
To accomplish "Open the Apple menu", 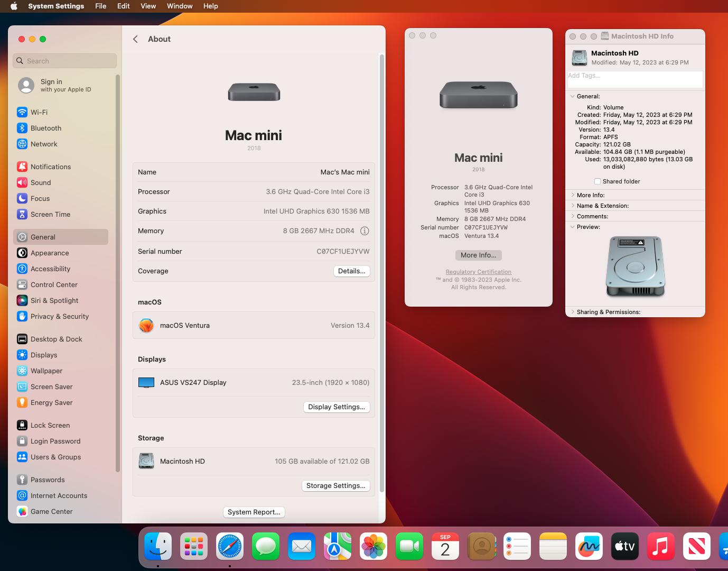I will (14, 6).
